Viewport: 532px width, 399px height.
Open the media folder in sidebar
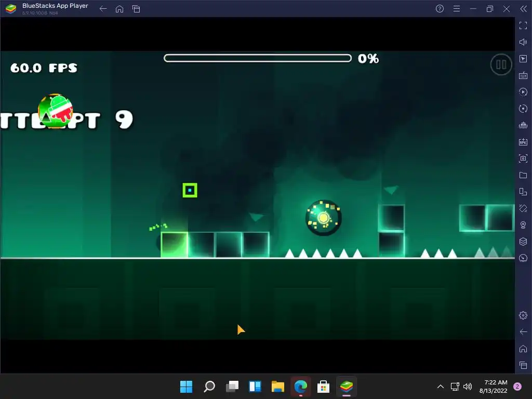(x=523, y=175)
